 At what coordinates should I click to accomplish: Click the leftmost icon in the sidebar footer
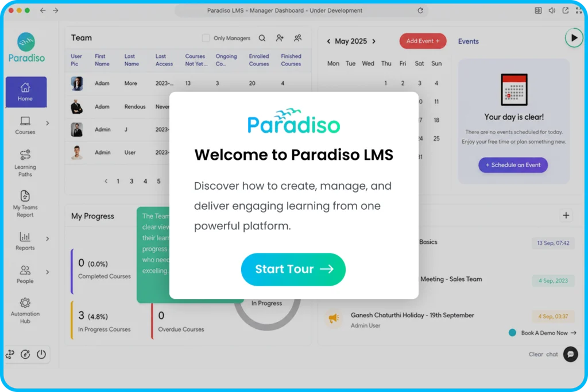click(10, 354)
